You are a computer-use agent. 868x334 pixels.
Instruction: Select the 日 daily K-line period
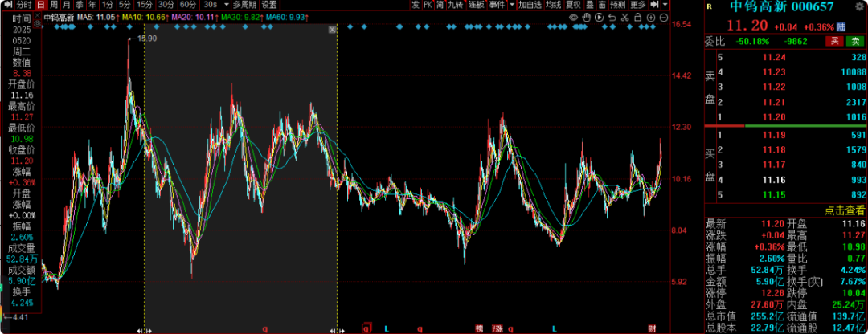tap(41, 5)
